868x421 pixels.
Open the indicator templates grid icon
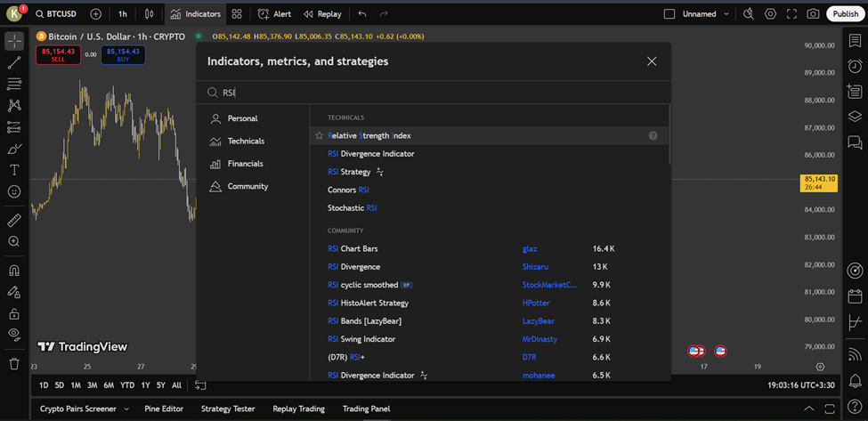pyautogui.click(x=237, y=14)
